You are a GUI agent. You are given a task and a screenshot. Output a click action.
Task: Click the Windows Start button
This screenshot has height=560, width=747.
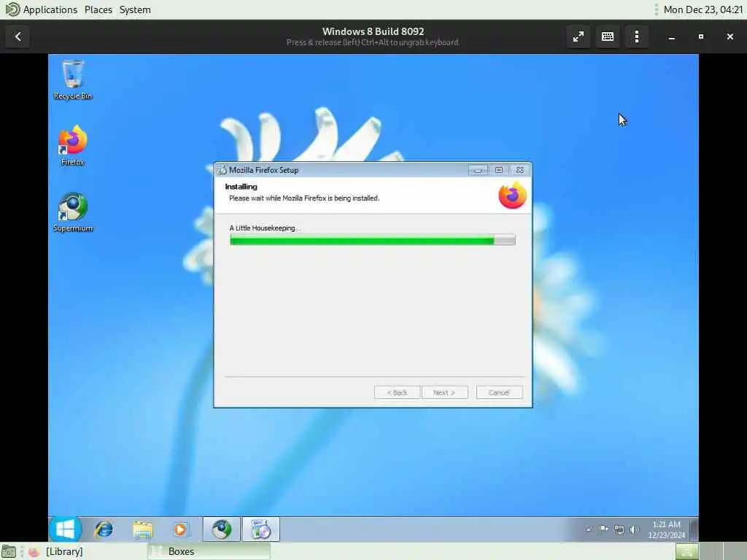pos(65,529)
